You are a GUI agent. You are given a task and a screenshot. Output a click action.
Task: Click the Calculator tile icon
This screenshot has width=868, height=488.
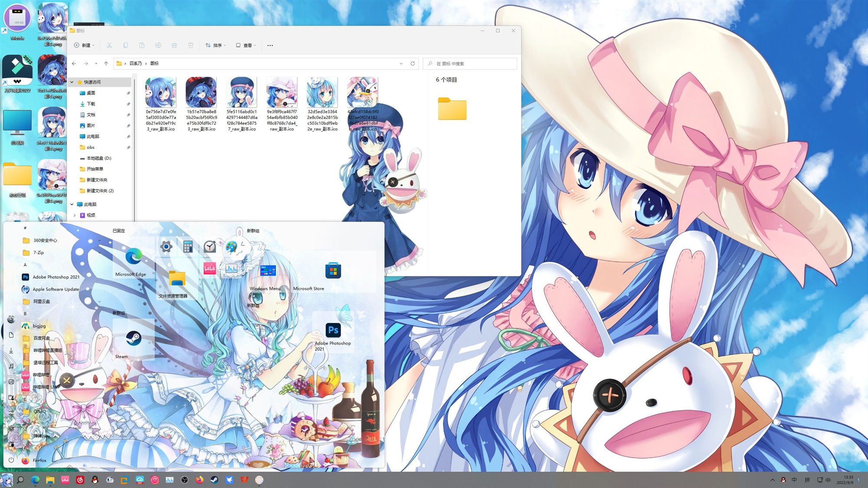point(187,247)
